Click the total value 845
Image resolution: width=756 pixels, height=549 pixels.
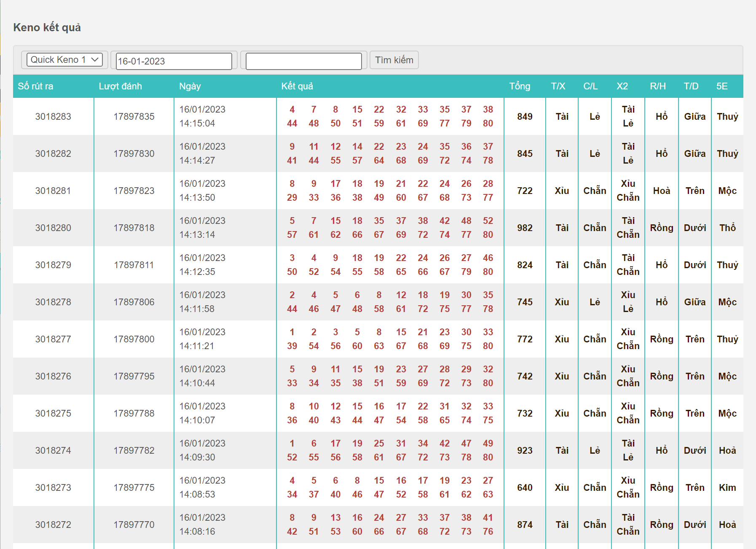(525, 153)
